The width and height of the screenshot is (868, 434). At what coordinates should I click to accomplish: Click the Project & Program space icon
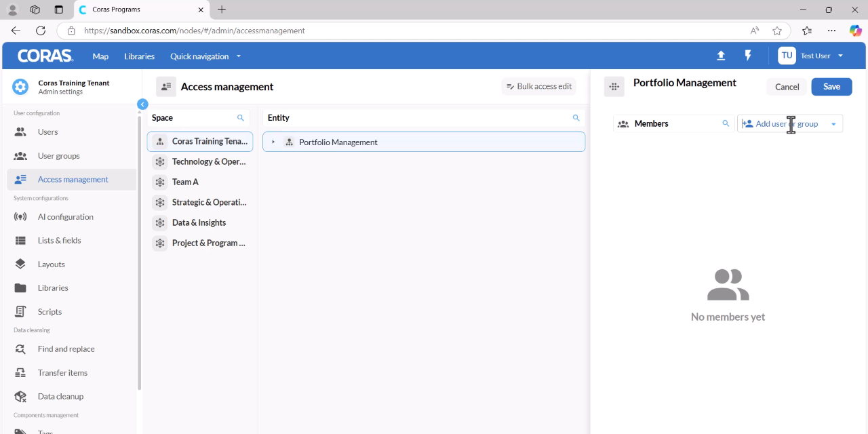[x=160, y=243]
